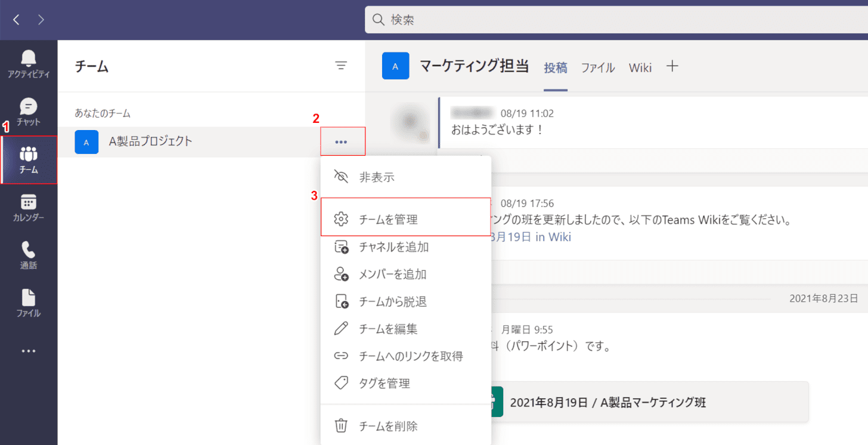Open 通話 in the left sidebar
This screenshot has height=445, width=868.
pyautogui.click(x=29, y=255)
